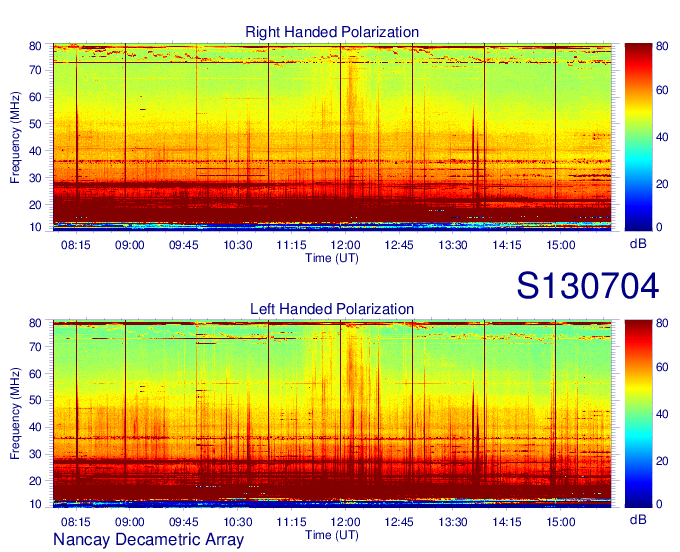
Task: Click the 60 MHz tick of Left Handed plot
Action: click(x=35, y=374)
